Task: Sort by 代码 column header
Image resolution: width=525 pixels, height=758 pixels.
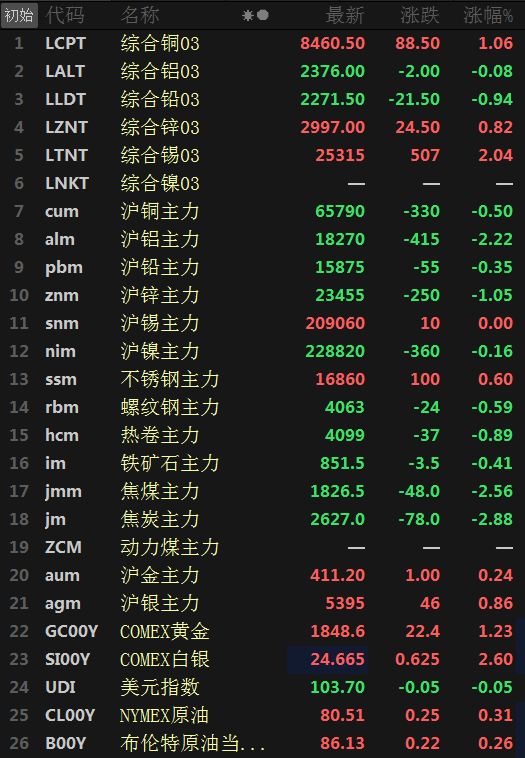Action: [65, 15]
